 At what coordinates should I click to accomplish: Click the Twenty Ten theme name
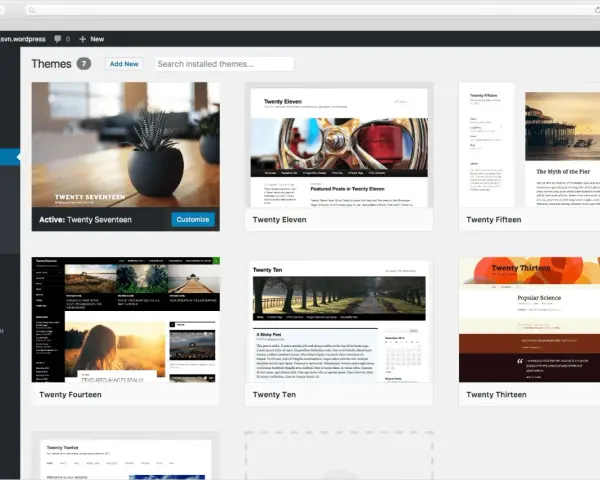[274, 395]
